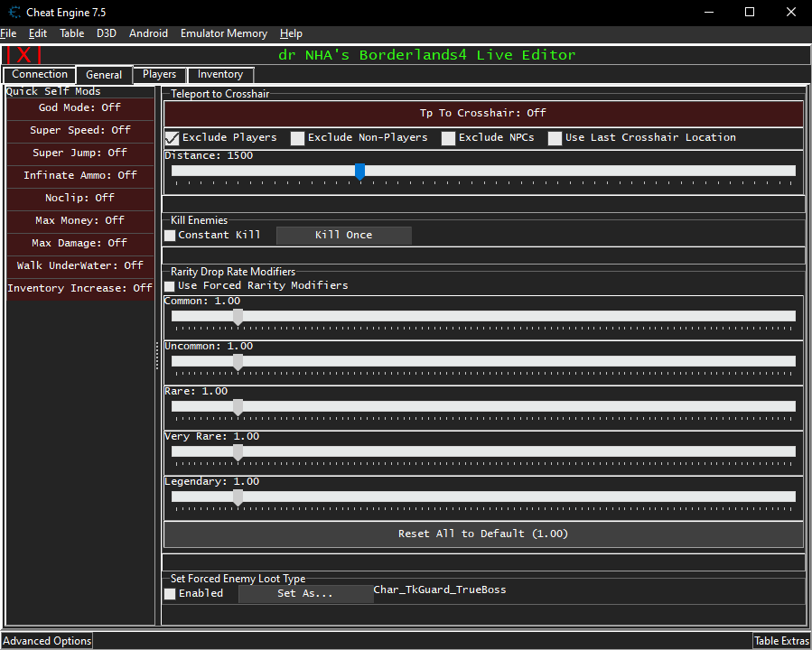Click Char_TkGuard_TrueBoss loot type text

click(440, 590)
